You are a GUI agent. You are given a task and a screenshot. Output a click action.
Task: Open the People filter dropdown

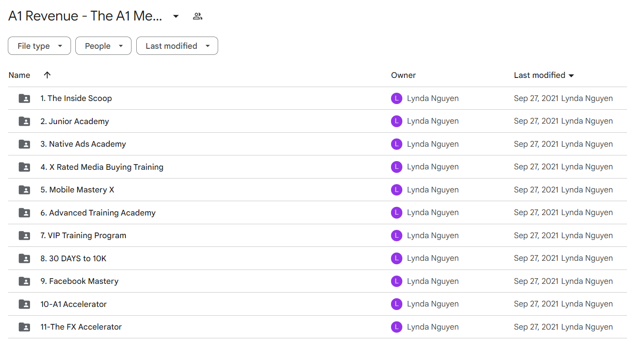pyautogui.click(x=103, y=46)
